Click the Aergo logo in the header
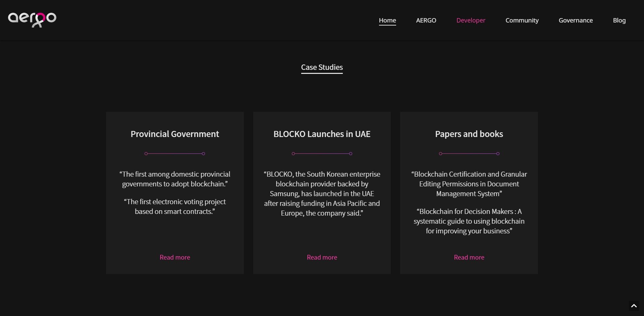This screenshot has height=316, width=644. [32, 19]
